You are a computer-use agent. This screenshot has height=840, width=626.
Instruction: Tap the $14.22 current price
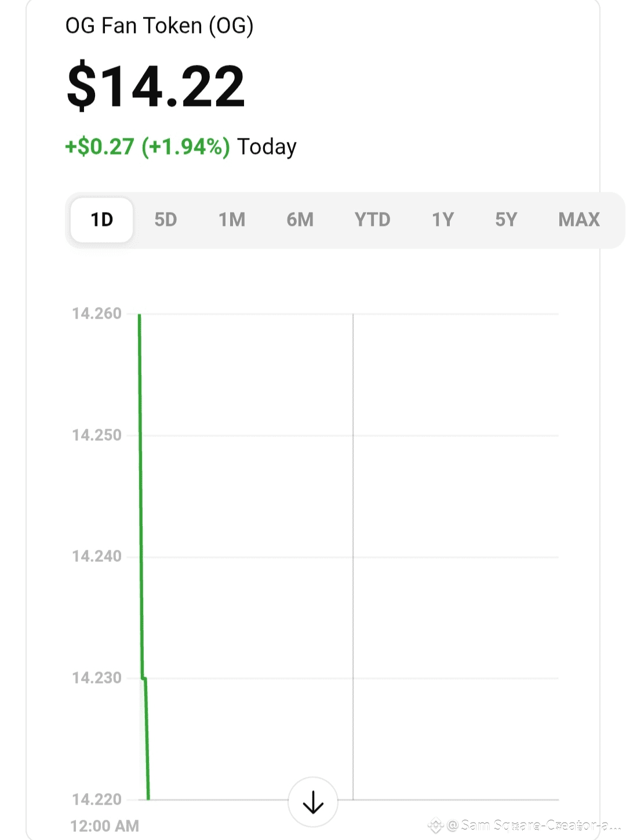tap(156, 86)
